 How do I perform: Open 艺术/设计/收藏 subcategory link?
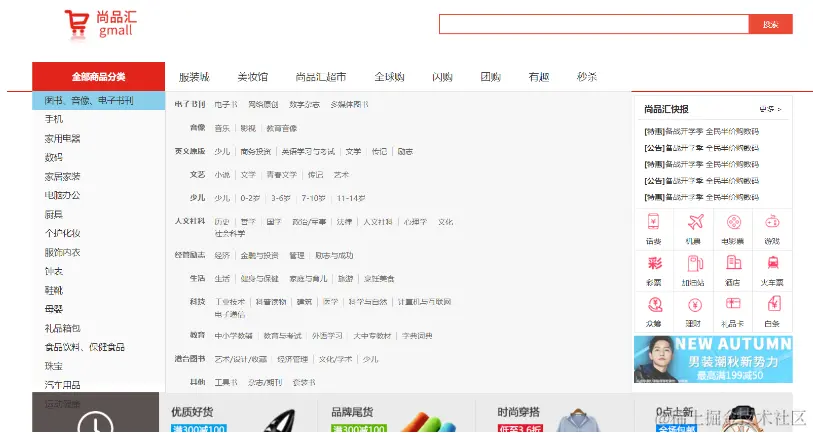241,359
